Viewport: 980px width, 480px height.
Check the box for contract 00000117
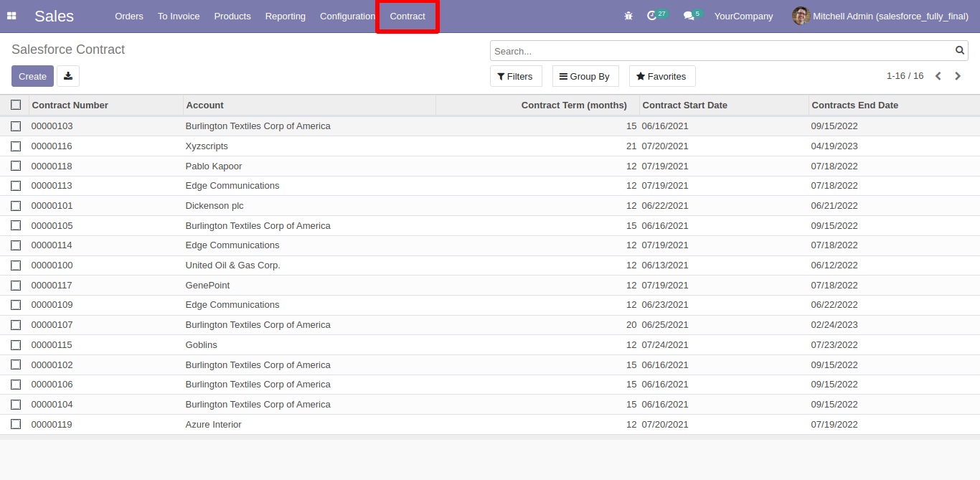point(16,286)
